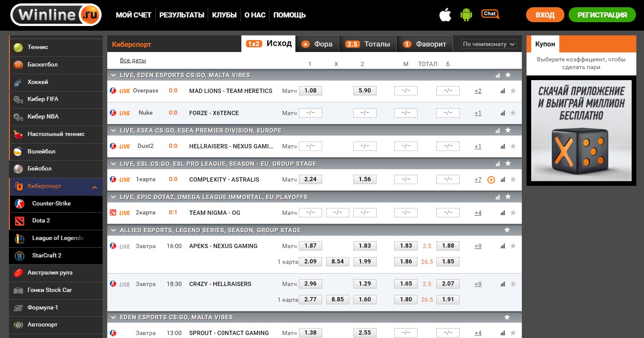Open the 'Клубы' menu item
Image resolution: width=644 pixels, height=338 pixels.
click(x=224, y=15)
